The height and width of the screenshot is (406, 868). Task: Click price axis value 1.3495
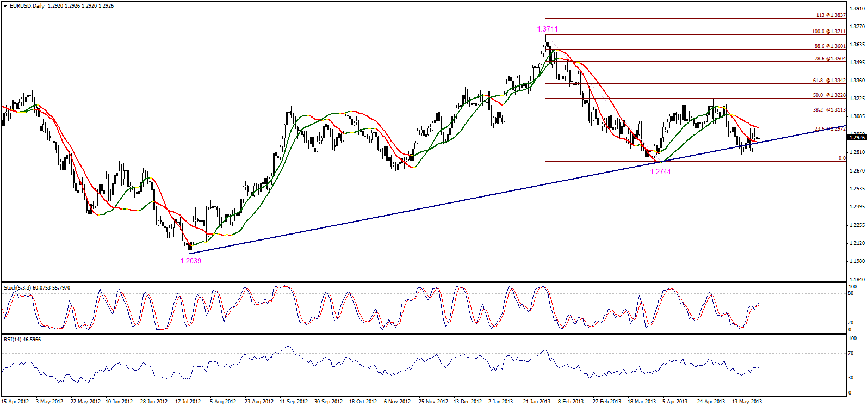(857, 63)
